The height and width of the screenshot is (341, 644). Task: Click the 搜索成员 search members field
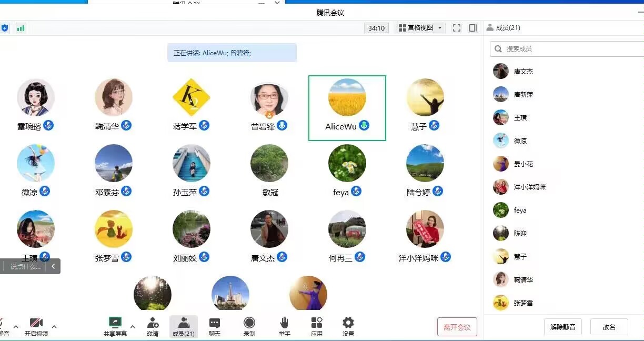tap(568, 49)
